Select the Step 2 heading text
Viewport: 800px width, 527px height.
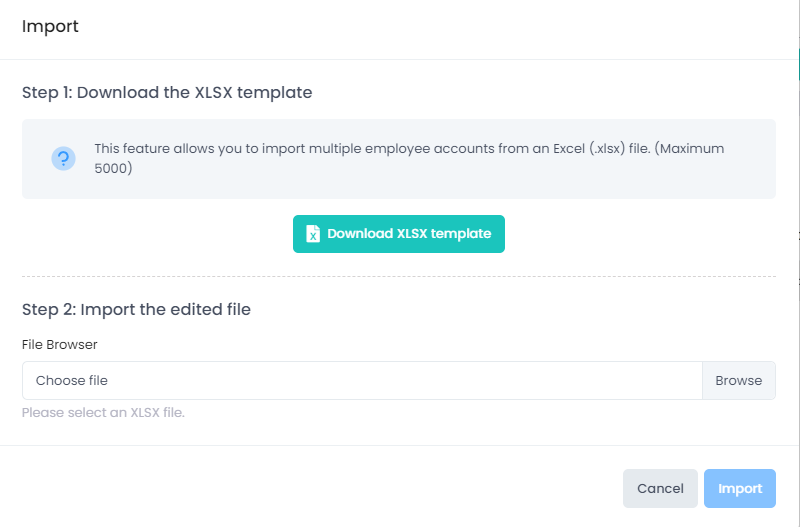[x=136, y=309]
